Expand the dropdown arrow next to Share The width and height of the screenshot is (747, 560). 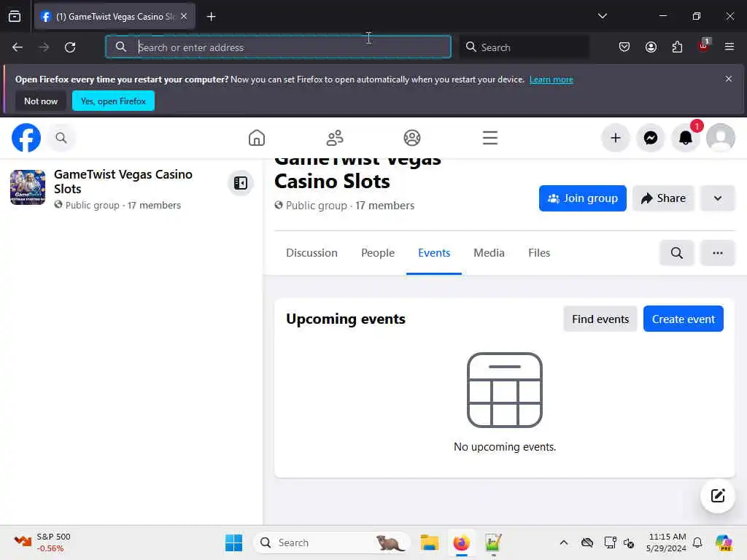(x=718, y=198)
